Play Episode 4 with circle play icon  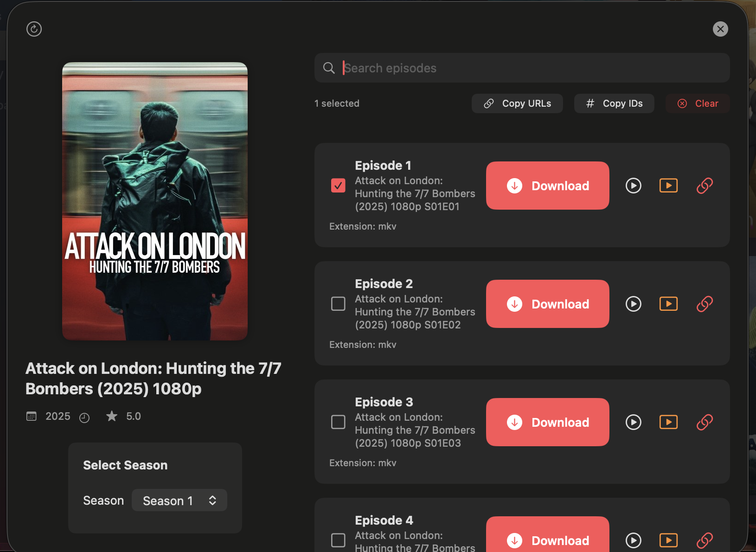point(634,540)
